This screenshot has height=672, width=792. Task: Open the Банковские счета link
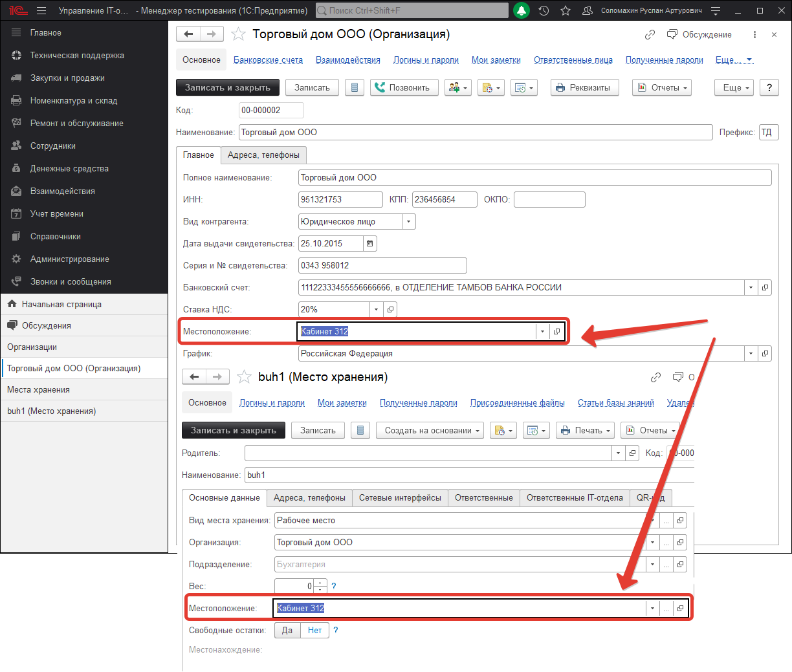tap(268, 60)
